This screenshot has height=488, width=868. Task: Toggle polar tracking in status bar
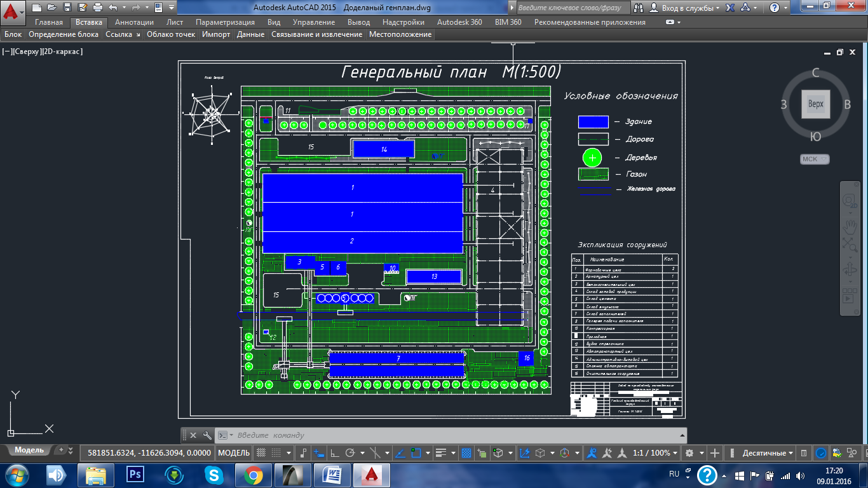click(349, 453)
